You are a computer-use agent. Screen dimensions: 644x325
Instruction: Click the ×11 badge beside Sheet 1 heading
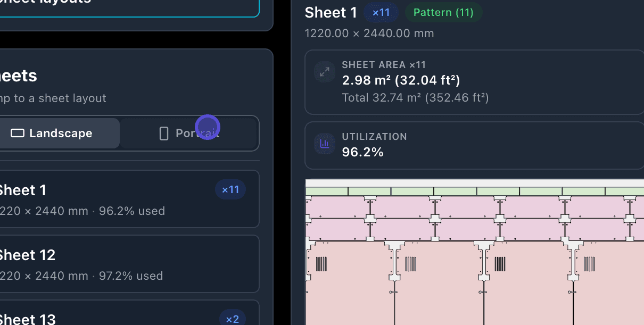(x=381, y=12)
